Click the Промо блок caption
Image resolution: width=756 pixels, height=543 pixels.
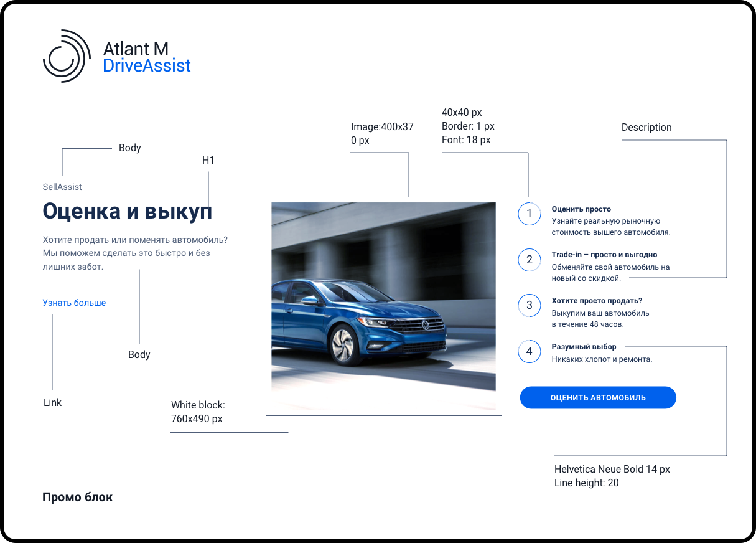tap(78, 497)
